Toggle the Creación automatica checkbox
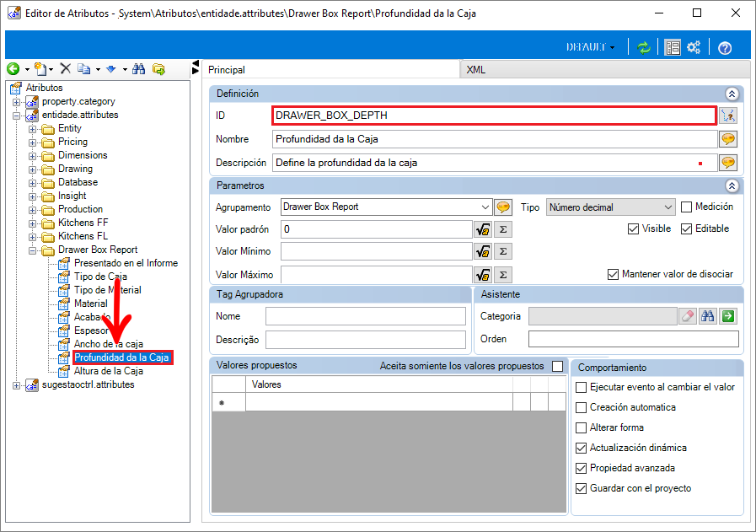The image size is (756, 532). tap(582, 407)
